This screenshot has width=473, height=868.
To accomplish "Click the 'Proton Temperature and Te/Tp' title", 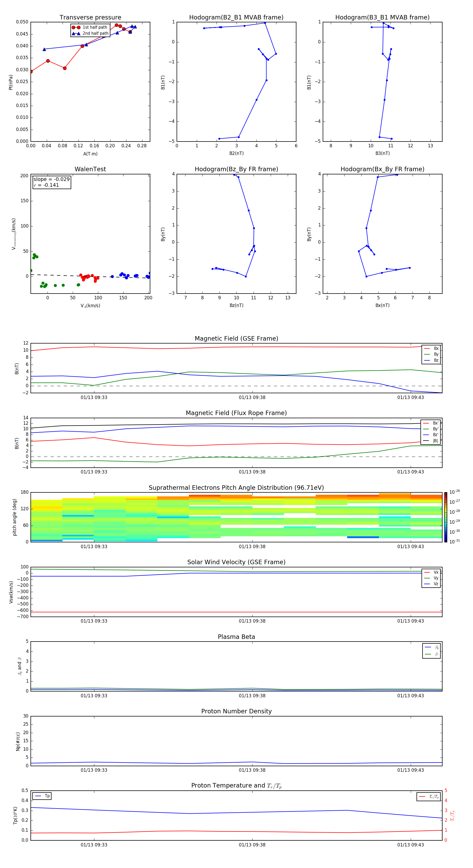I will 236,785.
